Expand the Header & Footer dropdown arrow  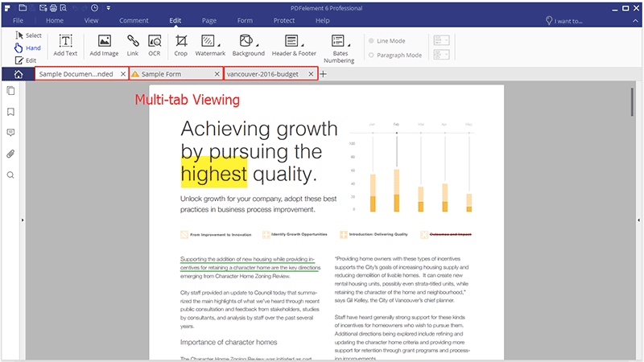point(303,45)
